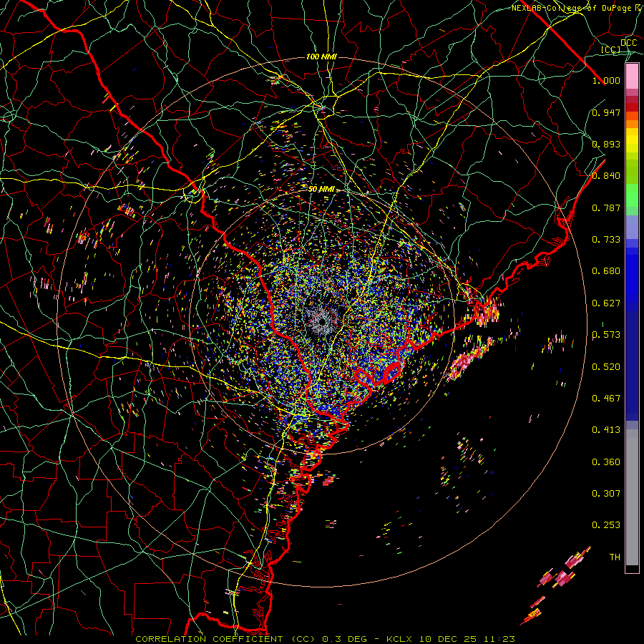The height and width of the screenshot is (644, 644).
Task: Select the 0.307 legend value
Action: tap(606, 493)
